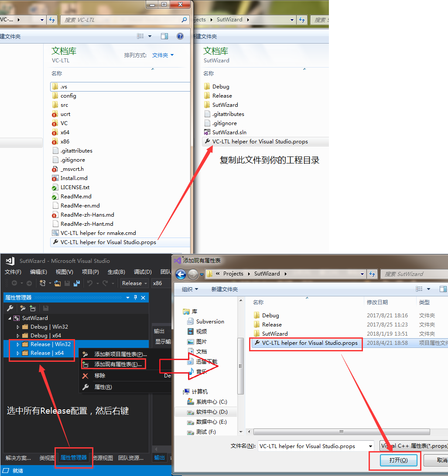
Task: Collapse SutWizard project tree node
Action: (x=10, y=318)
